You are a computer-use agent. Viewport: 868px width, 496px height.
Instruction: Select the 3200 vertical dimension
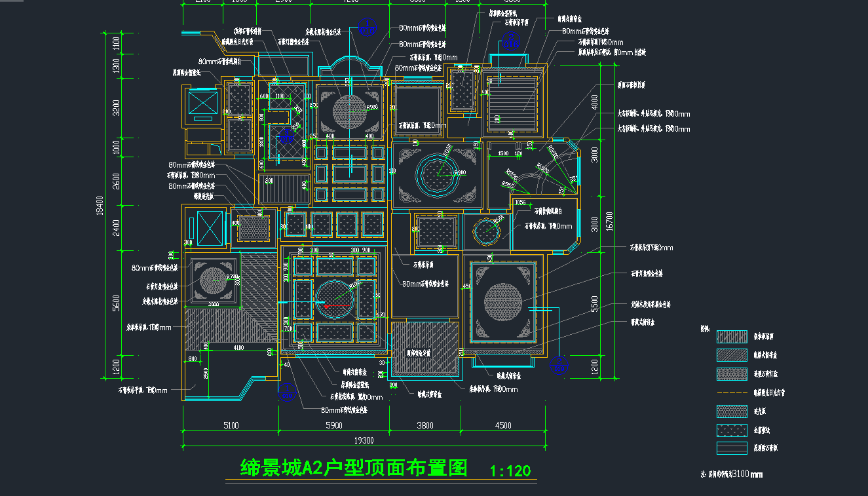click(116, 107)
